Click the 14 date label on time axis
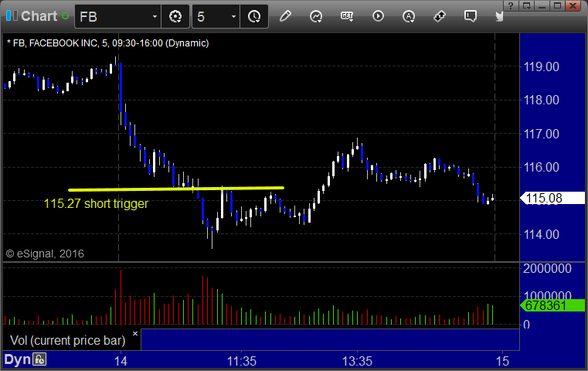The height and width of the screenshot is (371, 588). pos(121,361)
